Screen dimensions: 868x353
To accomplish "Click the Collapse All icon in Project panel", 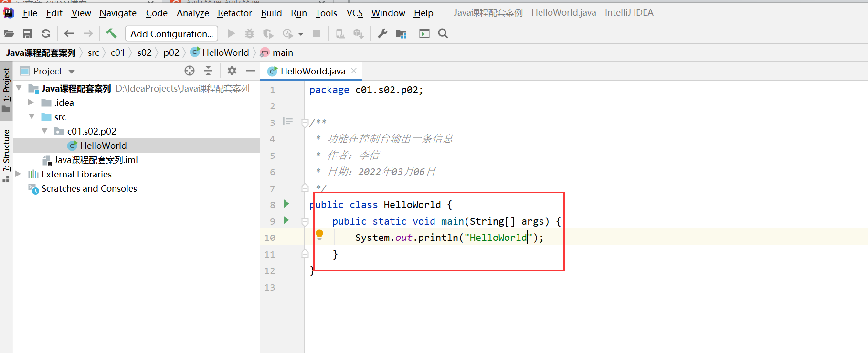I will point(208,71).
